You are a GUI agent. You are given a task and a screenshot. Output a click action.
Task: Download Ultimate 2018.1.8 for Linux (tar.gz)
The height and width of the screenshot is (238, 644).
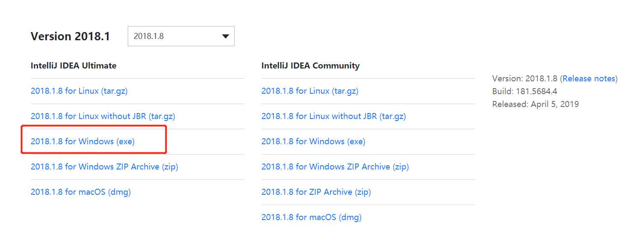tap(79, 91)
